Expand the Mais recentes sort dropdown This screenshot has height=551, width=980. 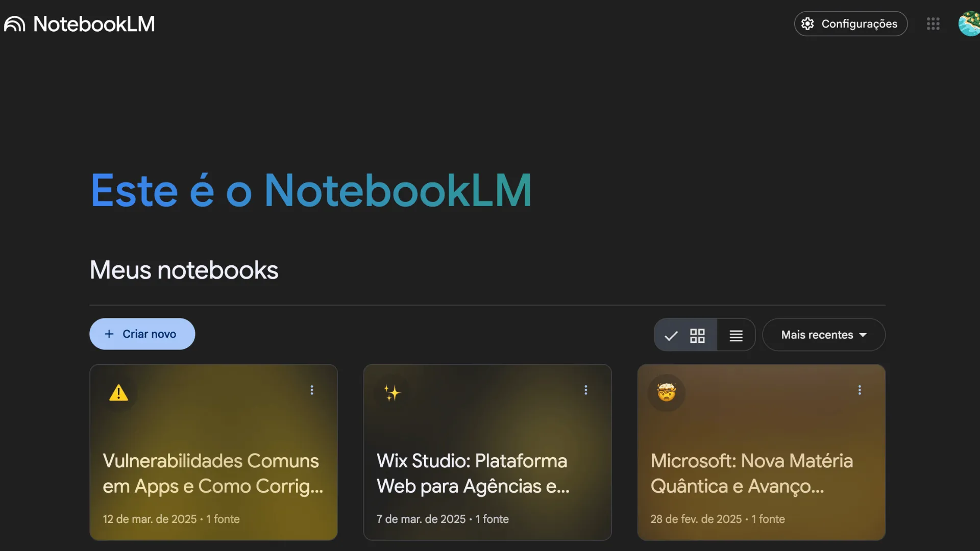click(x=824, y=335)
